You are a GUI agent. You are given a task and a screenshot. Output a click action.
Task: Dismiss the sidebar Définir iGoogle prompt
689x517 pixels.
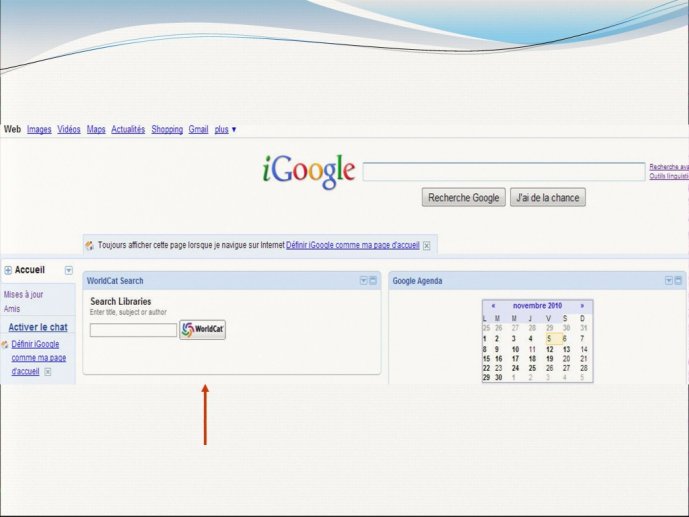47,372
